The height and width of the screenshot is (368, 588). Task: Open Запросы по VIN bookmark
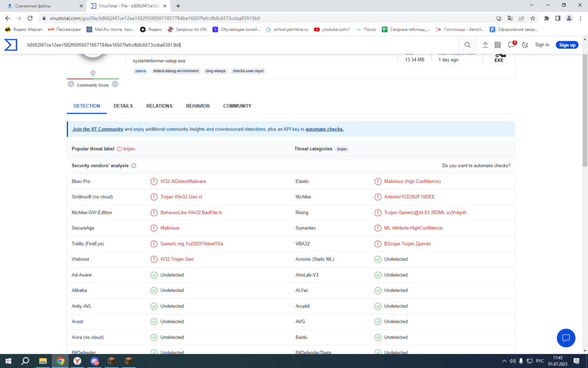[x=187, y=29]
